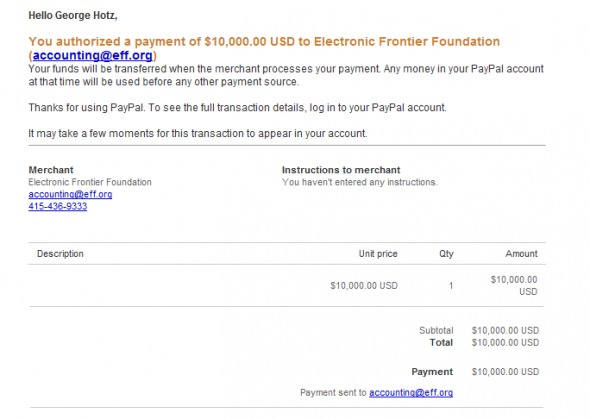The height and width of the screenshot is (419, 590).
Task: Click the $10,000.00 USD unit price cell
Action: (x=364, y=285)
